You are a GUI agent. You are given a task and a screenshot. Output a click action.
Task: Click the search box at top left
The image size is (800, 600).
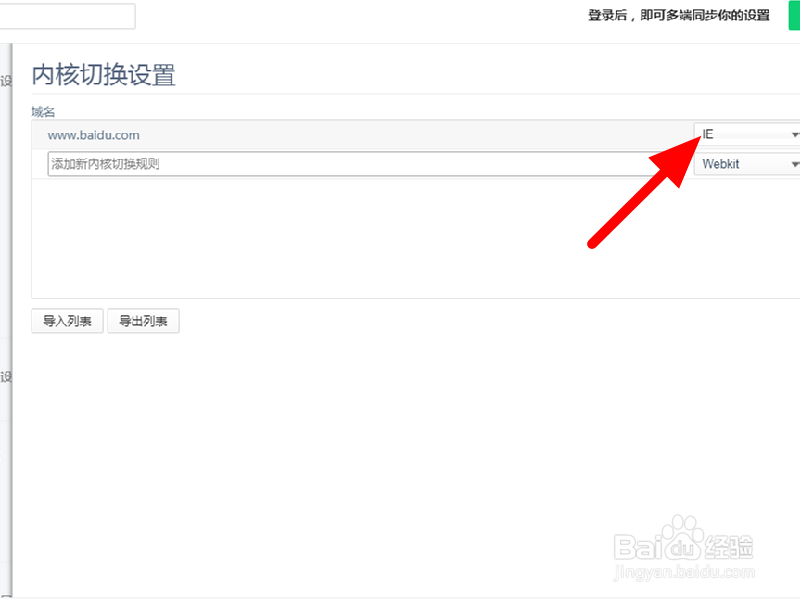pyautogui.click(x=67, y=16)
